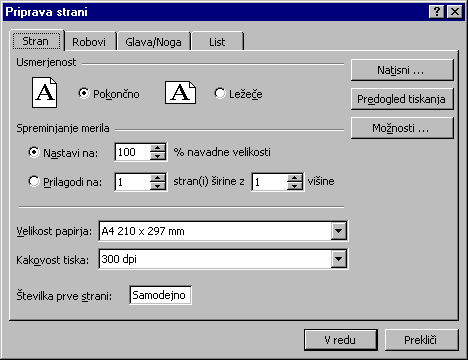Increase the percent scale value
468x360 pixels.
pyautogui.click(x=158, y=148)
